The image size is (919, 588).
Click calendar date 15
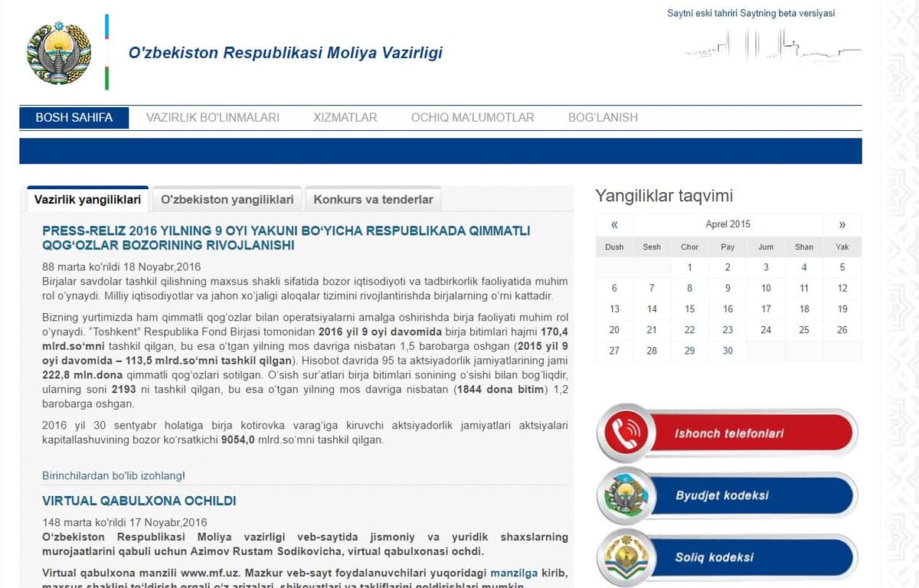tap(690, 309)
